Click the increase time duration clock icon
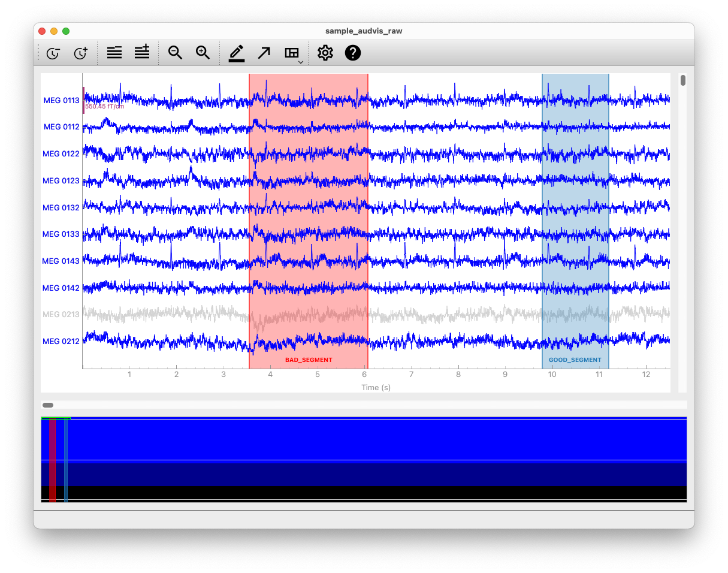Image resolution: width=728 pixels, height=573 pixels. [x=81, y=53]
